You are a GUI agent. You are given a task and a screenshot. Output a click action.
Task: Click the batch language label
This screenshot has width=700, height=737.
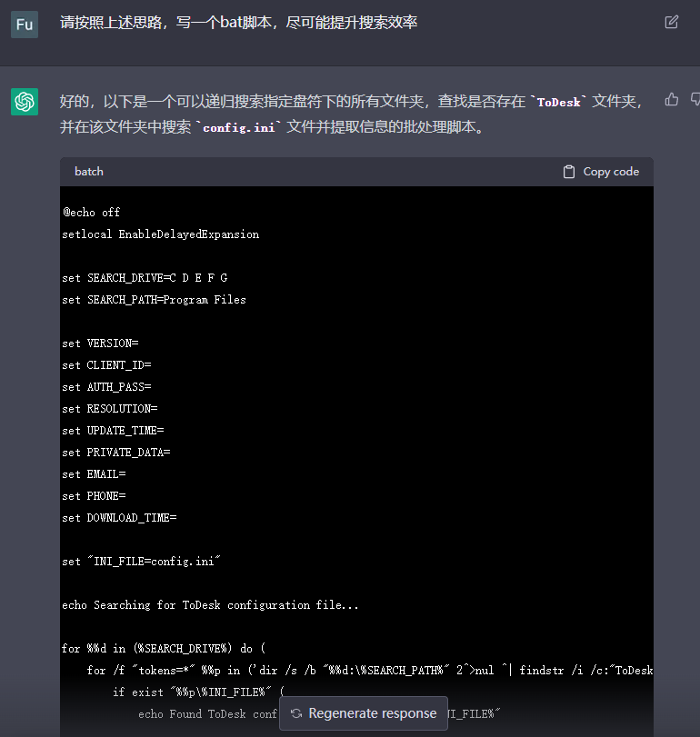tap(89, 172)
